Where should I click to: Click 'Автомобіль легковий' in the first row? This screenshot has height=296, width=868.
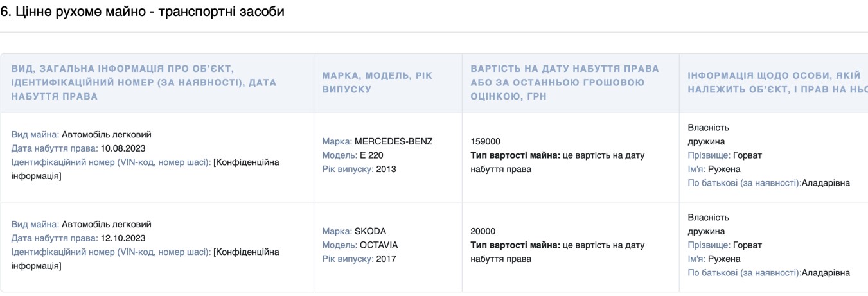(107, 135)
